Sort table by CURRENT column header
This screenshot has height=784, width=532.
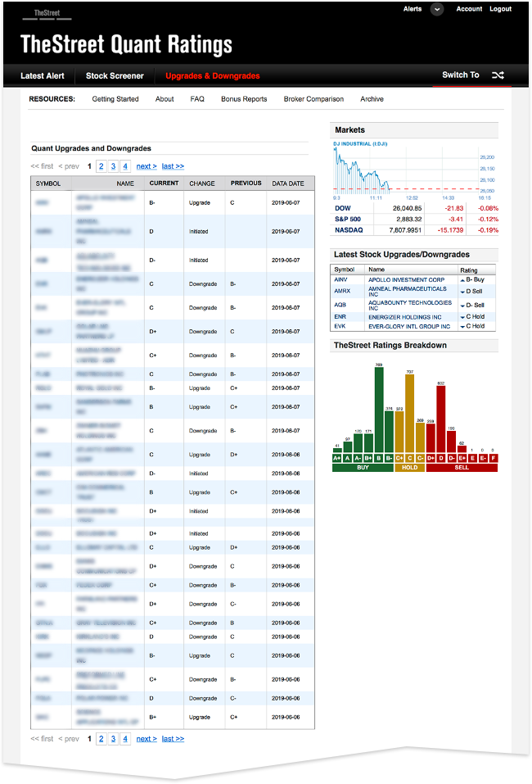tap(164, 184)
